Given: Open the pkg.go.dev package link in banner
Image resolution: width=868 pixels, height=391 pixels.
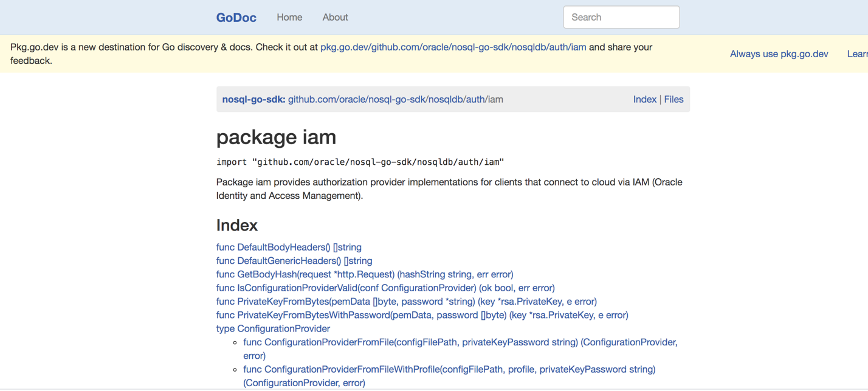Looking at the screenshot, I should (453, 47).
